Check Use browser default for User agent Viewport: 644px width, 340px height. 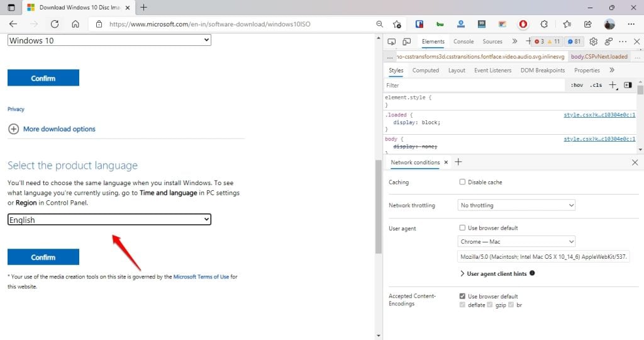(x=462, y=227)
